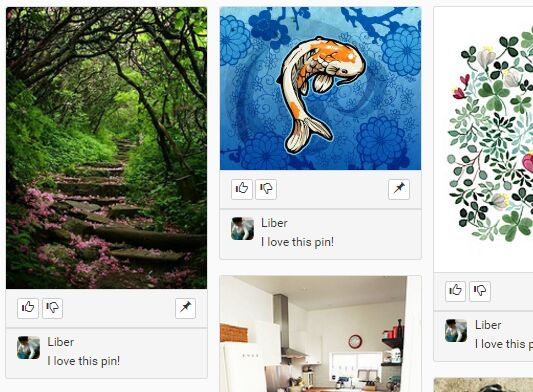Click Liber's avatar under floral wreath pin
533x392 pixels.
point(456,330)
